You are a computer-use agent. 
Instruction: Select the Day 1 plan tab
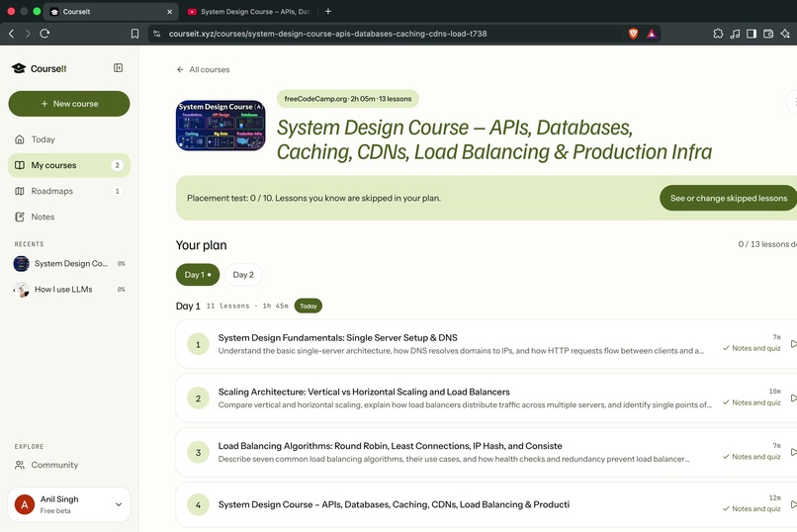tap(198, 275)
